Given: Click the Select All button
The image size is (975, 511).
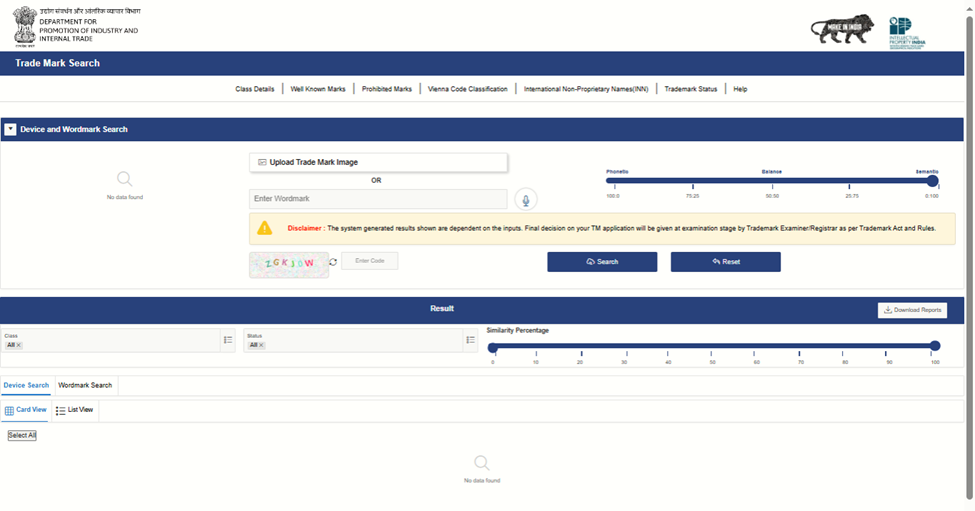Looking at the screenshot, I should coord(22,435).
